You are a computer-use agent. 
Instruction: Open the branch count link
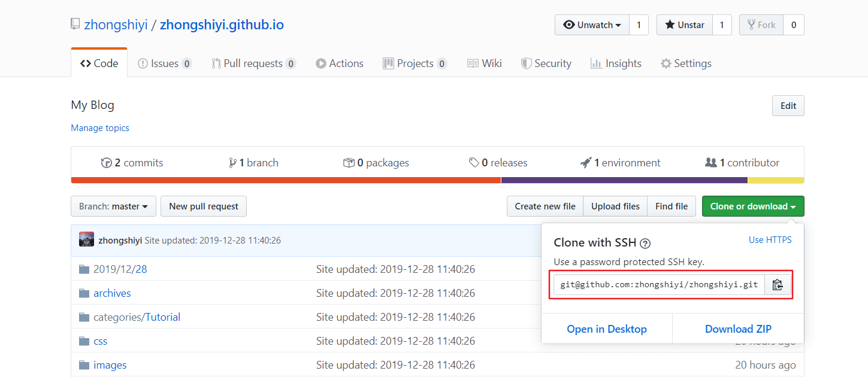(x=253, y=163)
